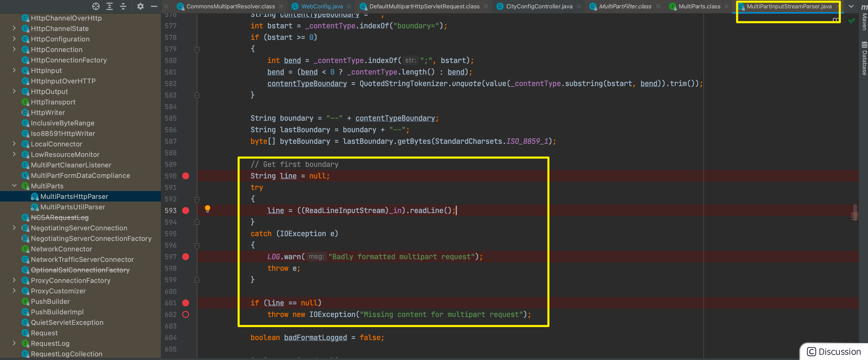Click the fold marker at line 583
The height and width of the screenshot is (360, 868).
pos(197,95)
